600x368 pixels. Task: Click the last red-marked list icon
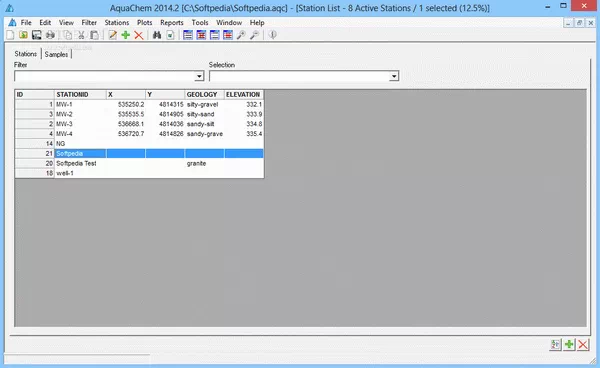coord(228,35)
